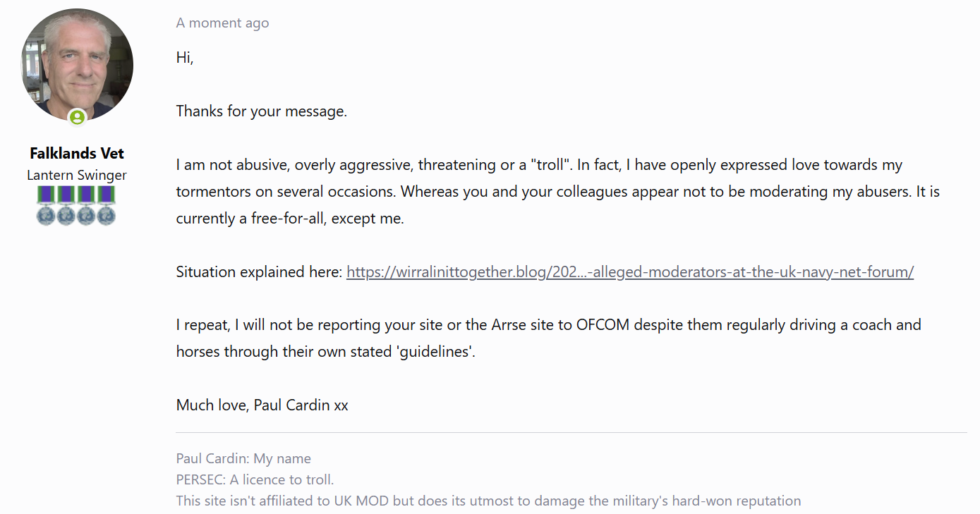Viewport: 980px width, 514px height.
Task: Click the "Thanks for your message." line
Action: [261, 111]
